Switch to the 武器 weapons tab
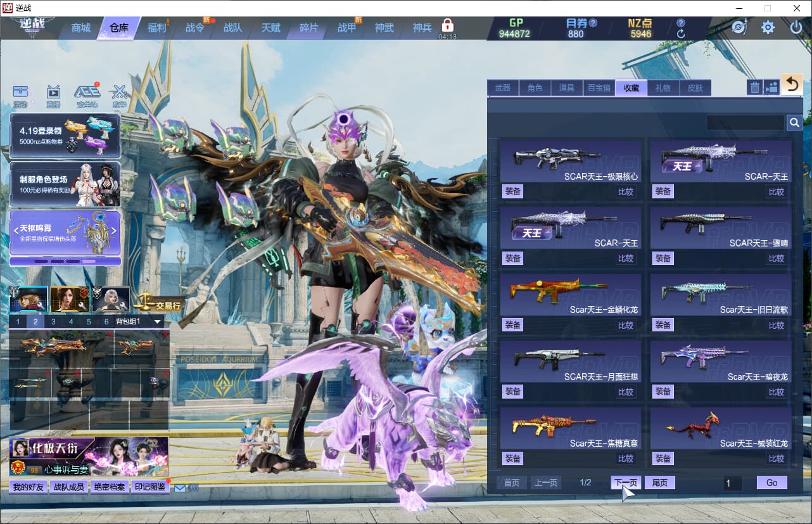Screen dimensions: 812x524 pos(503,88)
